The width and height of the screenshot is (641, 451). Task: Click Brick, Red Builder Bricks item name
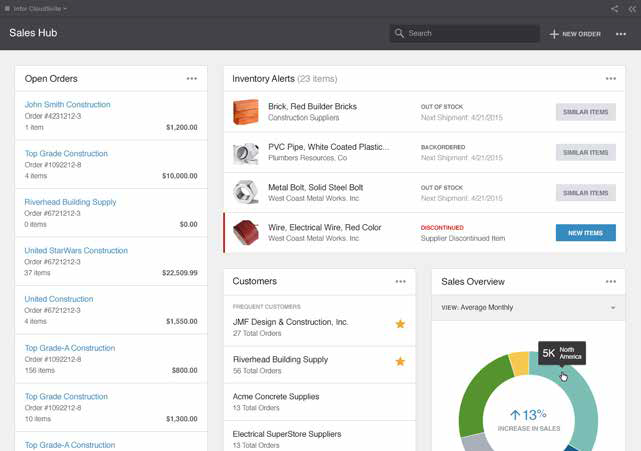pyautogui.click(x=312, y=106)
